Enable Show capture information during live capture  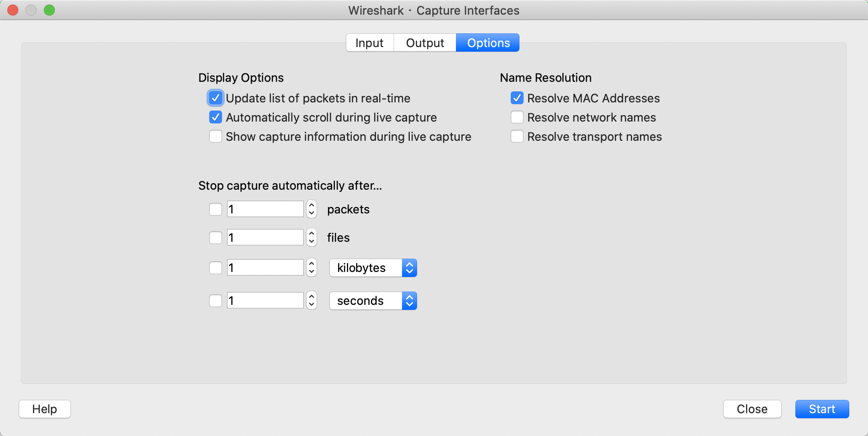pos(216,137)
